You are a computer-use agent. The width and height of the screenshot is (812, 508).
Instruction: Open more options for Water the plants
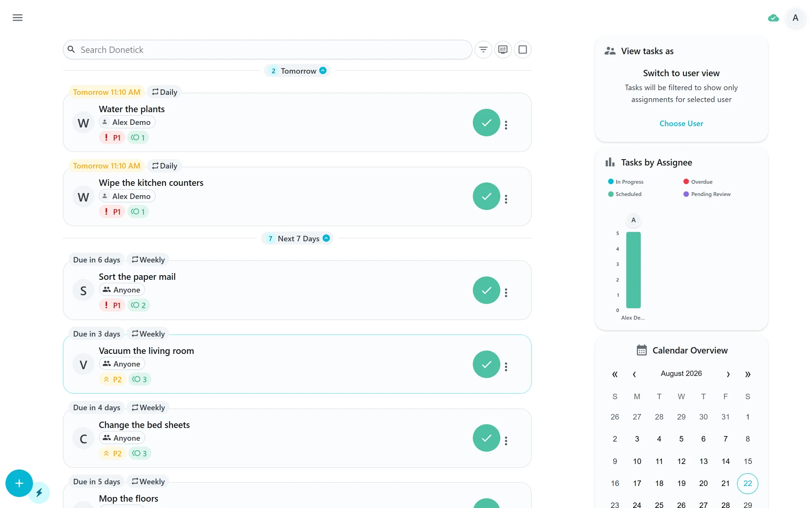(506, 125)
